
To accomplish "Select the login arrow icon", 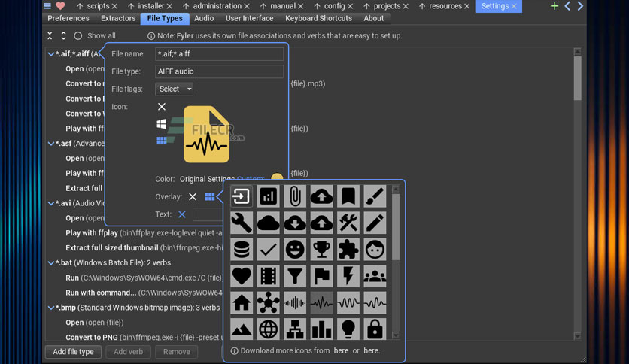I will [x=242, y=196].
